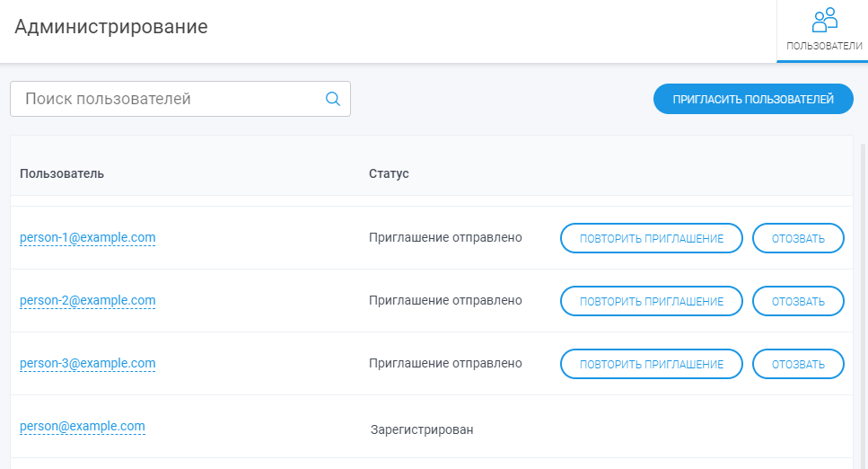This screenshot has height=469, width=868.
Task: Click the users group icon in header
Action: (824, 20)
